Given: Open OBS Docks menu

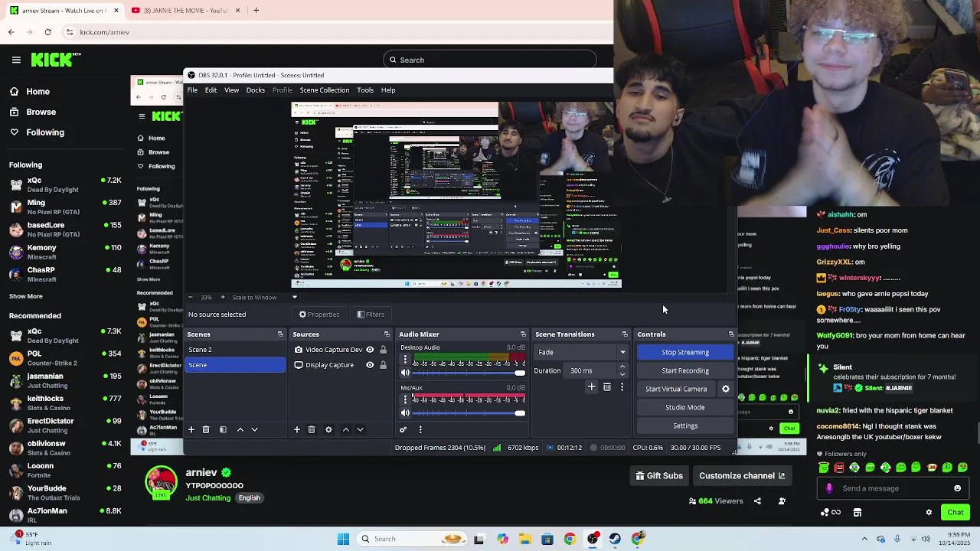Looking at the screenshot, I should click(256, 90).
